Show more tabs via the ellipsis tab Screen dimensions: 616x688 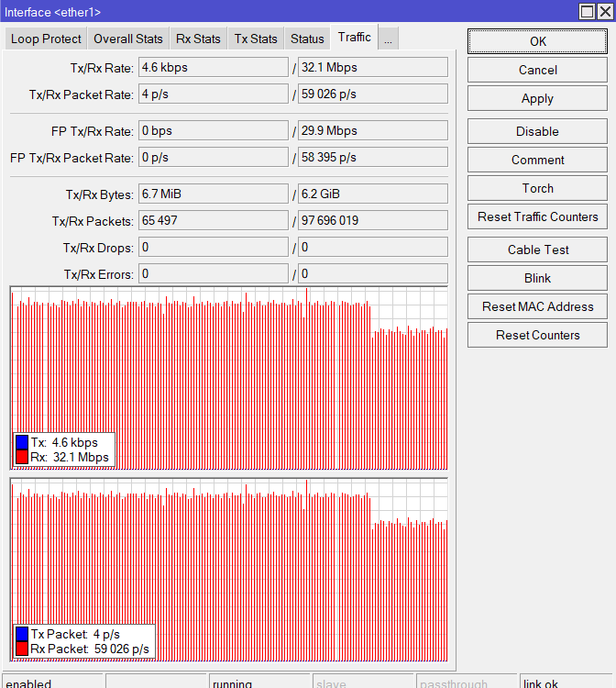point(388,39)
